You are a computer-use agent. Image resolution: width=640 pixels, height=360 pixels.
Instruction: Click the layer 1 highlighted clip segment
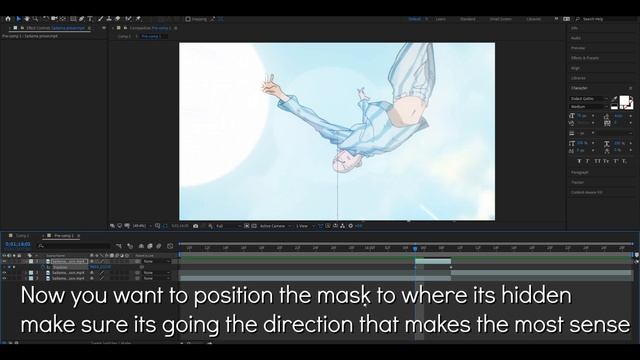[x=433, y=261]
